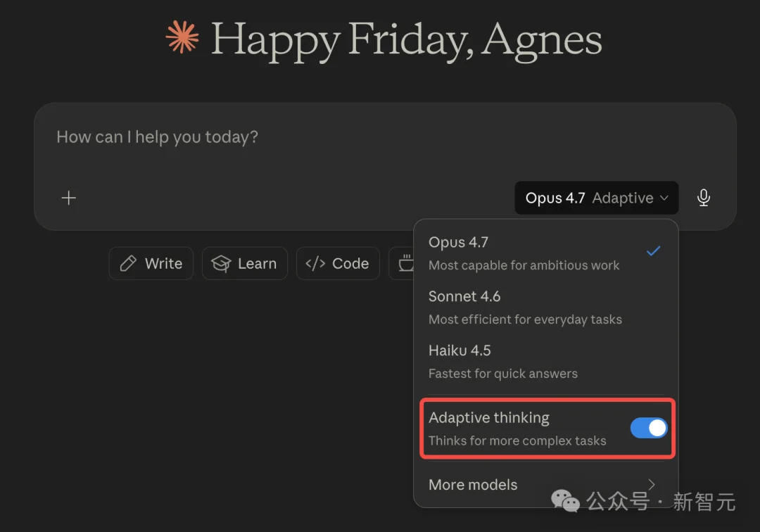Image resolution: width=760 pixels, height=532 pixels.
Task: Click the graduation cap Learn icon
Action: pyautogui.click(x=221, y=264)
